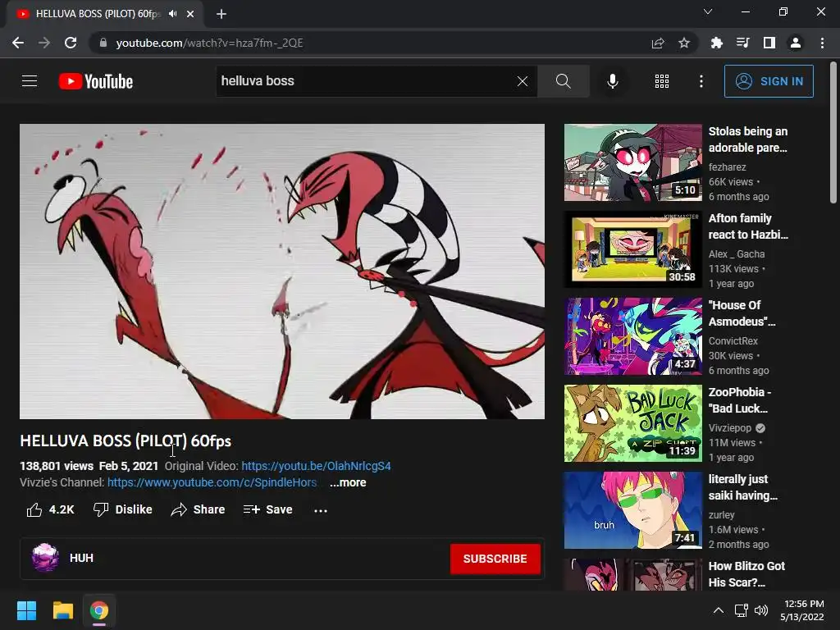Open ZooPhobia Bad Luck Jack thumbnail
The image size is (840, 630).
pos(632,423)
